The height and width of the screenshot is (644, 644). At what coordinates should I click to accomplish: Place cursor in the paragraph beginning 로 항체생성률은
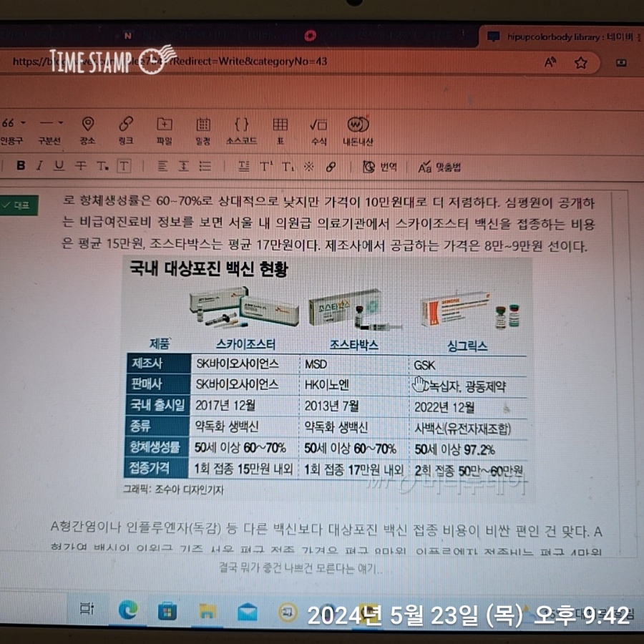pyautogui.click(x=328, y=224)
